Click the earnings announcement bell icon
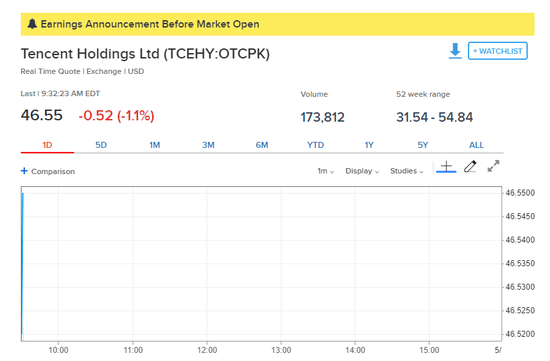Viewport: 550px width, 361px height. (32, 24)
